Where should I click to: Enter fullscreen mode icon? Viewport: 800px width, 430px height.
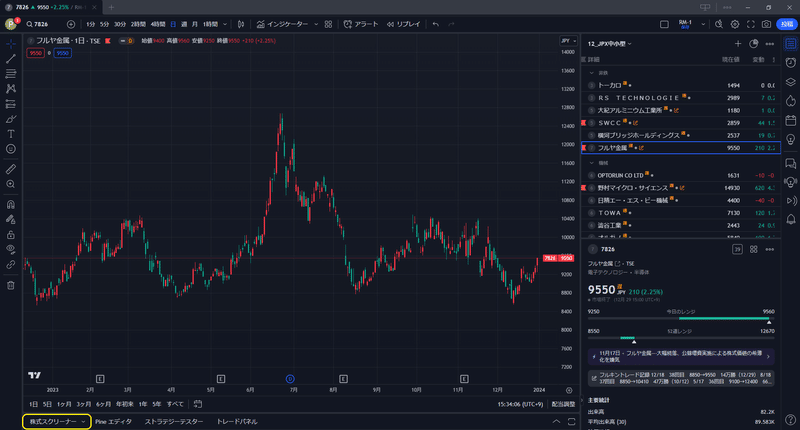coord(751,24)
